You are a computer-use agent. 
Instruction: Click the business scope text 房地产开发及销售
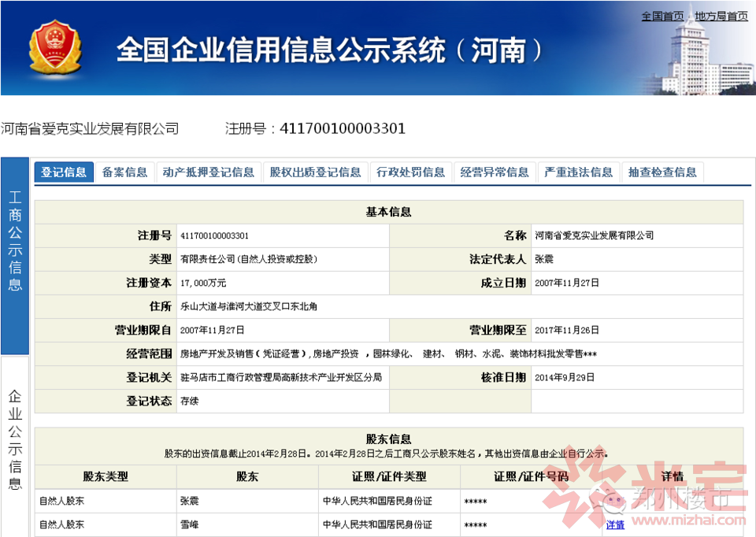point(388,354)
